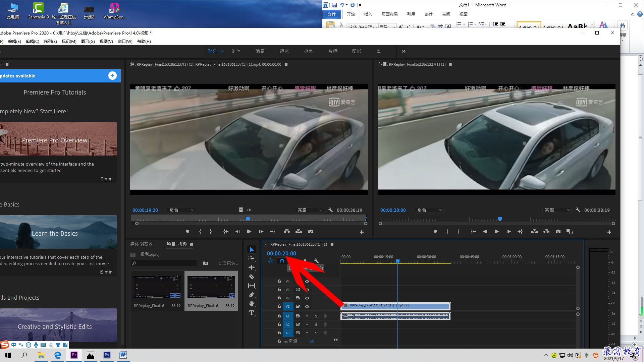Toggle A2 track targeting

(287, 324)
